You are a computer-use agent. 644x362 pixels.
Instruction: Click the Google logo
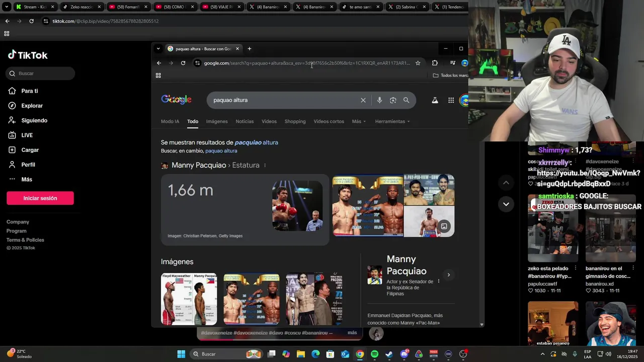pyautogui.click(x=176, y=100)
